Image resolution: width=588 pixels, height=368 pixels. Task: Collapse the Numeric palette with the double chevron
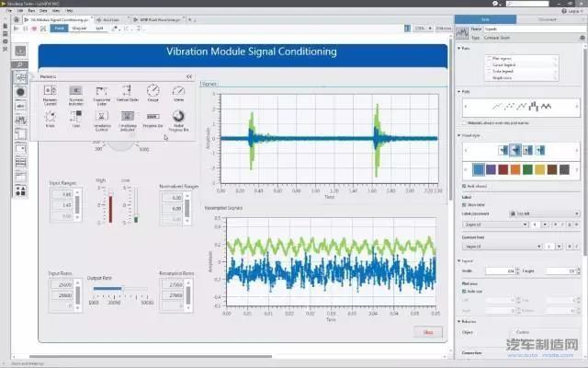tap(188, 77)
